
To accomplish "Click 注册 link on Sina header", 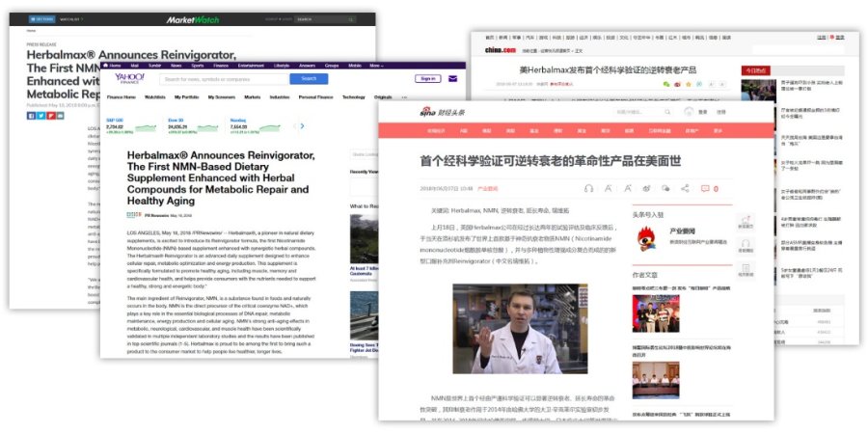I will [x=720, y=112].
